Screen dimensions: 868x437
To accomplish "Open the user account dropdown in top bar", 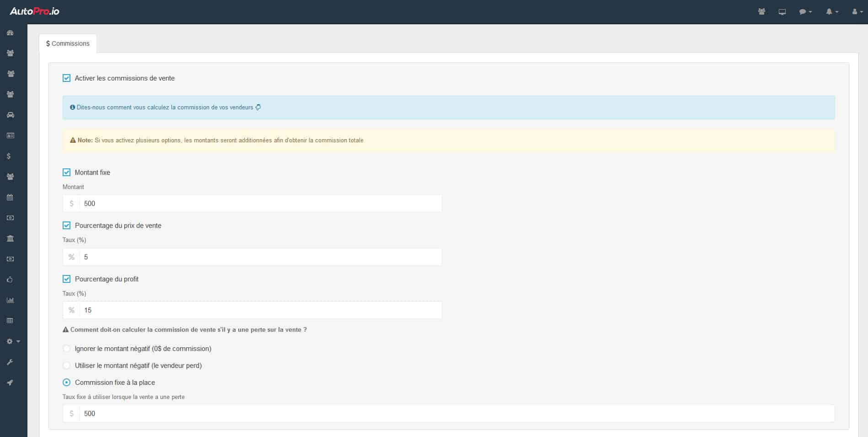I will point(857,12).
